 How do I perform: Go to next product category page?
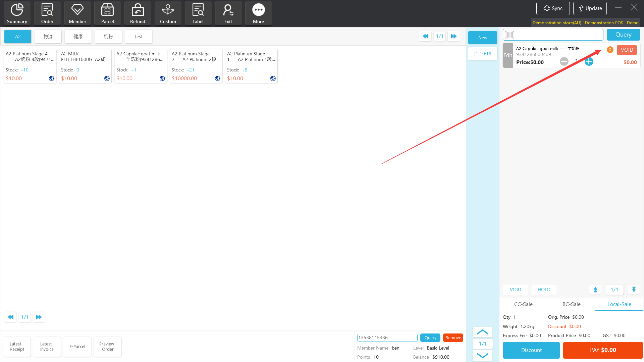tap(454, 36)
